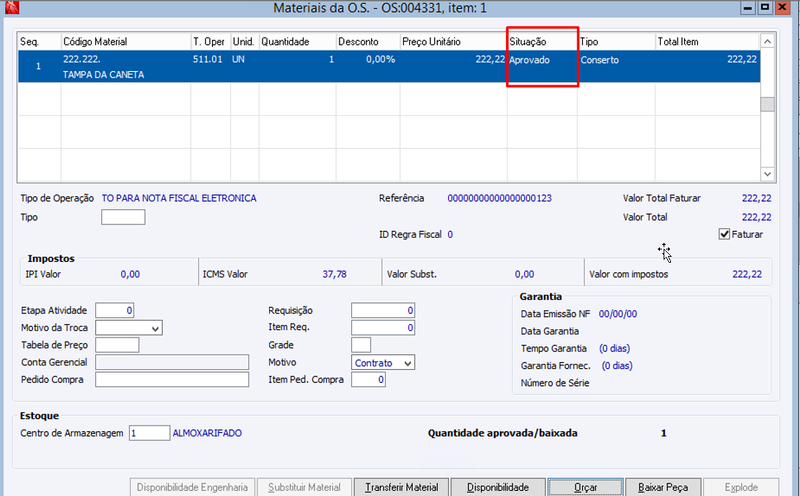Click the Disponibilidade button
Viewport: 800px width, 496px height.
[498, 487]
